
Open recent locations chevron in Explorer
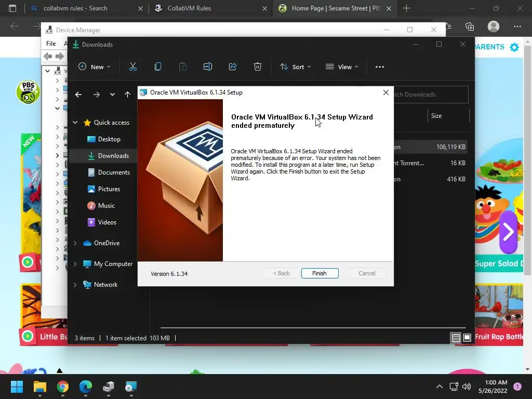coord(112,95)
